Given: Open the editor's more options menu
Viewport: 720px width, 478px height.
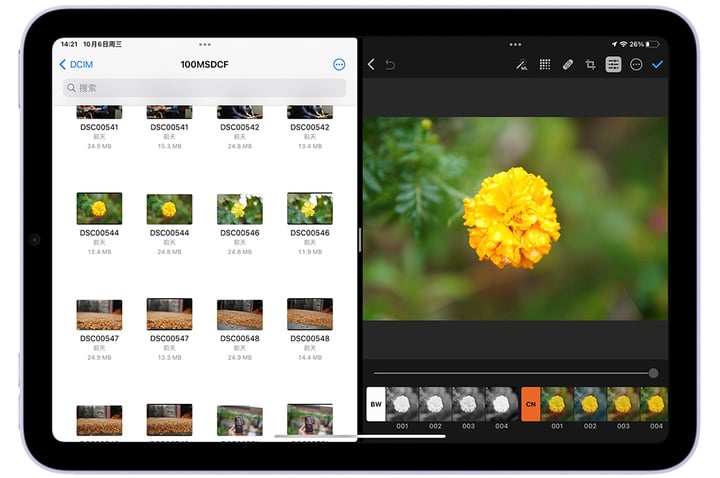Looking at the screenshot, I should pos(636,65).
